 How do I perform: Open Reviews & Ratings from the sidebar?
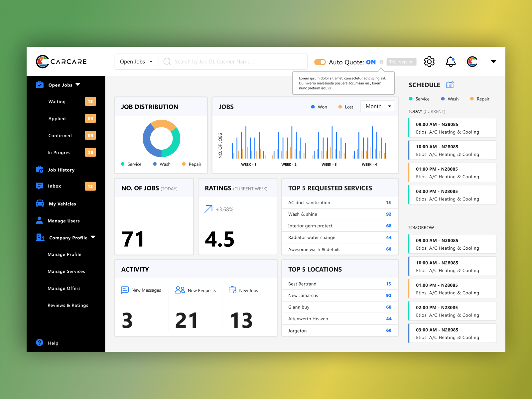pyautogui.click(x=68, y=305)
